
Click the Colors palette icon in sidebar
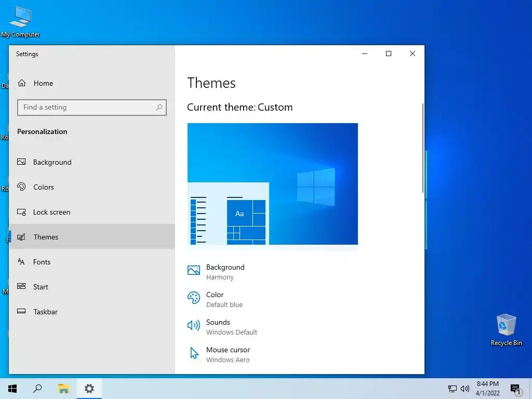tap(21, 187)
